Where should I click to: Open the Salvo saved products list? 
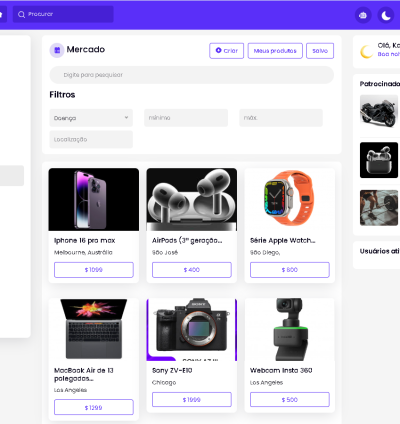[320, 51]
